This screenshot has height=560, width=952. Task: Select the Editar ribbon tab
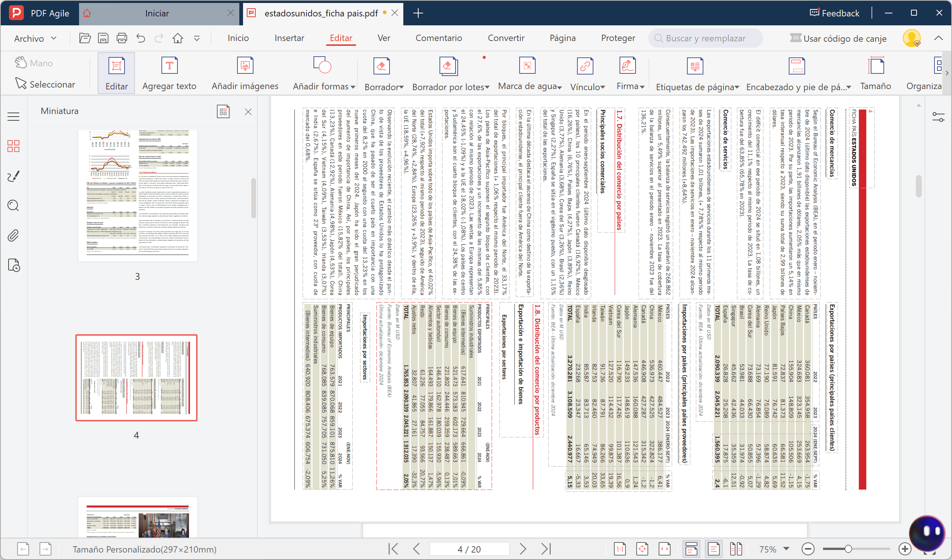click(341, 38)
